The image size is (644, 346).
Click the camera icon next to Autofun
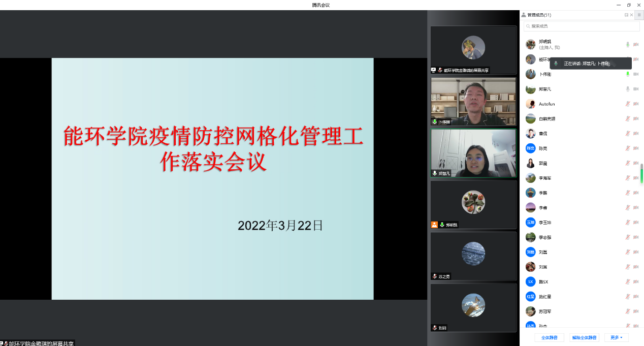(x=635, y=104)
